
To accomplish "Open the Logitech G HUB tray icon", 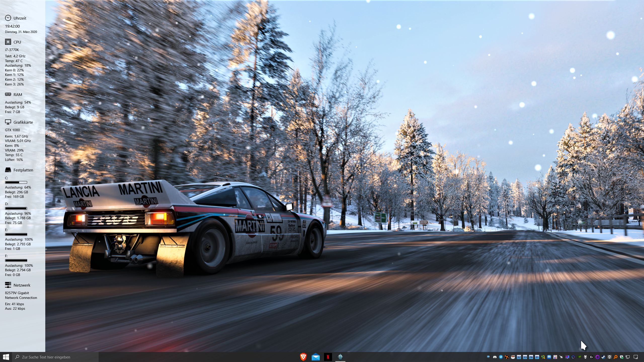I will click(591, 357).
